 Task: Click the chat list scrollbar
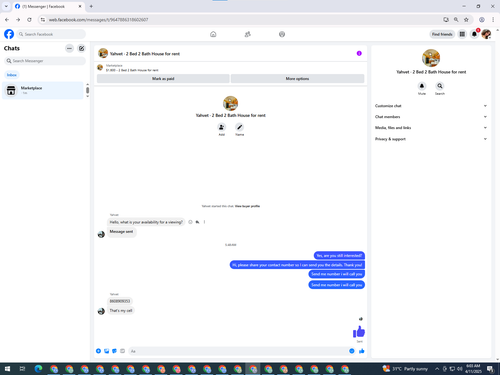[87, 90]
